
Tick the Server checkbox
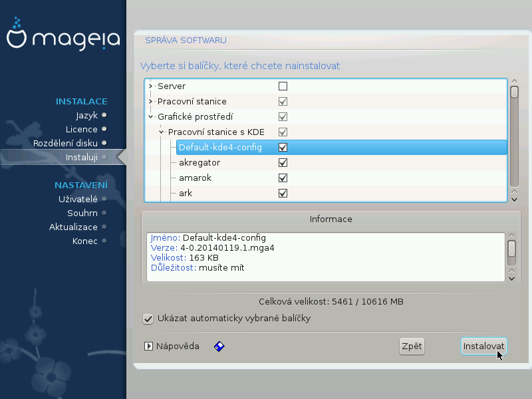coord(283,86)
